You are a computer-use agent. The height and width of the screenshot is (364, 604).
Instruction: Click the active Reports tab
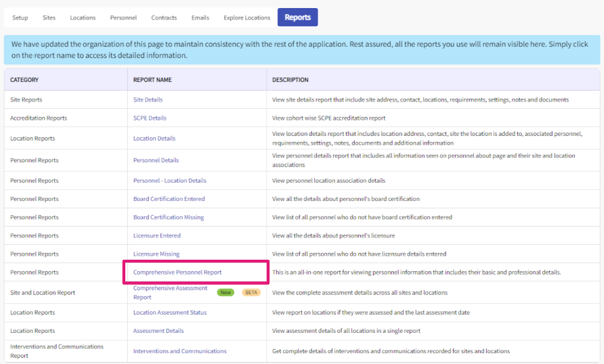(297, 18)
